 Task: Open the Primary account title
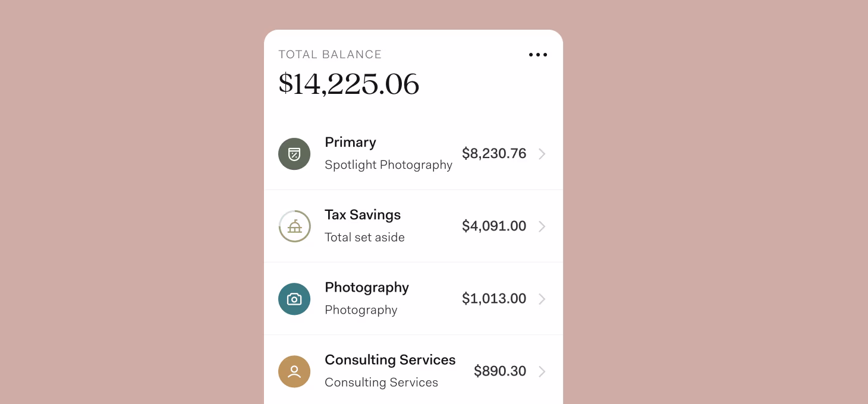(x=350, y=143)
